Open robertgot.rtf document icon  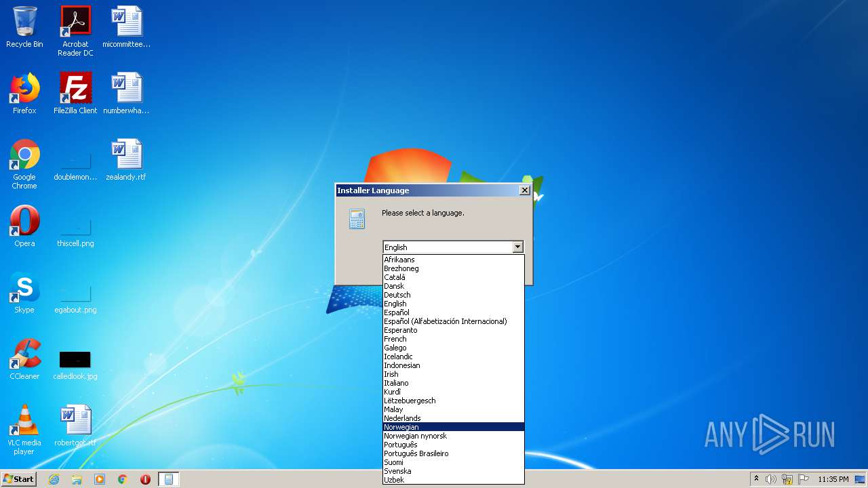pos(75,426)
